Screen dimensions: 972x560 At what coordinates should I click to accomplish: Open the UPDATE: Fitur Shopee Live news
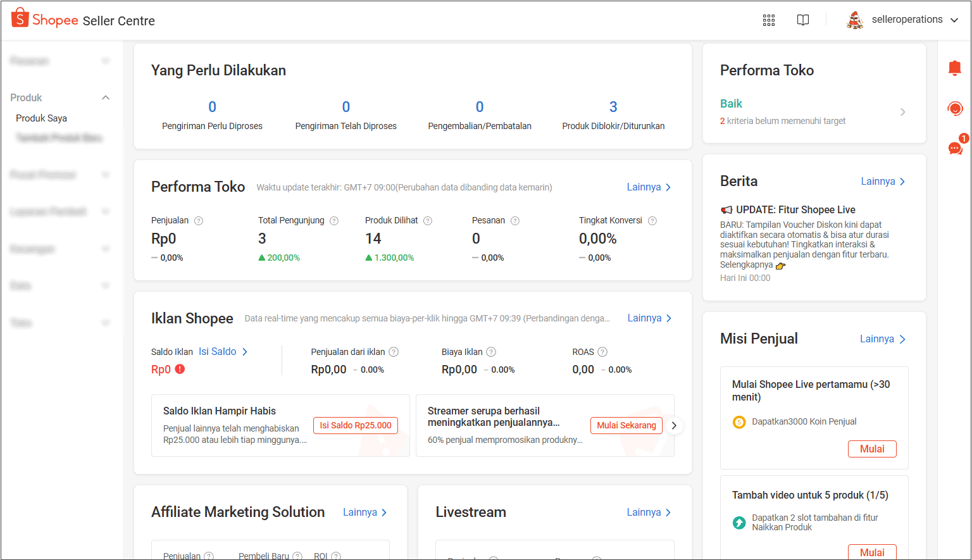coord(795,210)
